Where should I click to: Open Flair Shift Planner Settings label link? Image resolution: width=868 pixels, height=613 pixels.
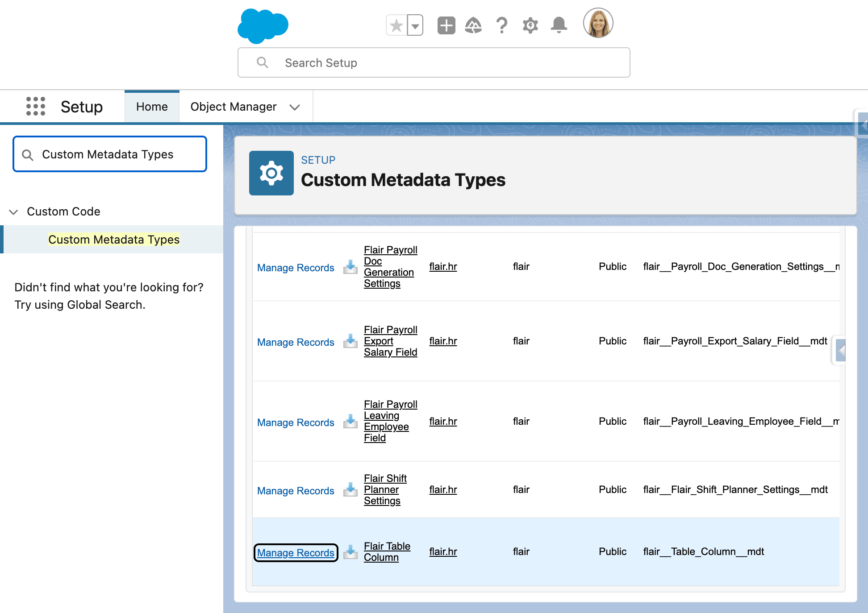385,489
